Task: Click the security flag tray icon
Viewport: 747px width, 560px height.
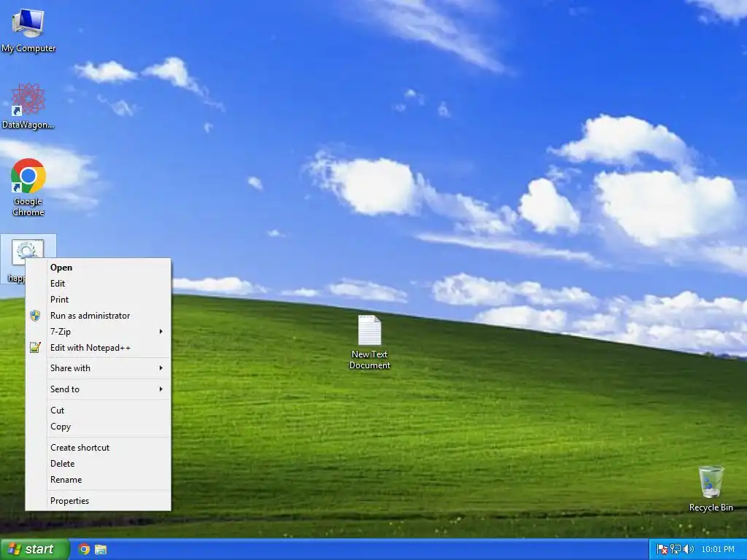Action: click(662, 549)
